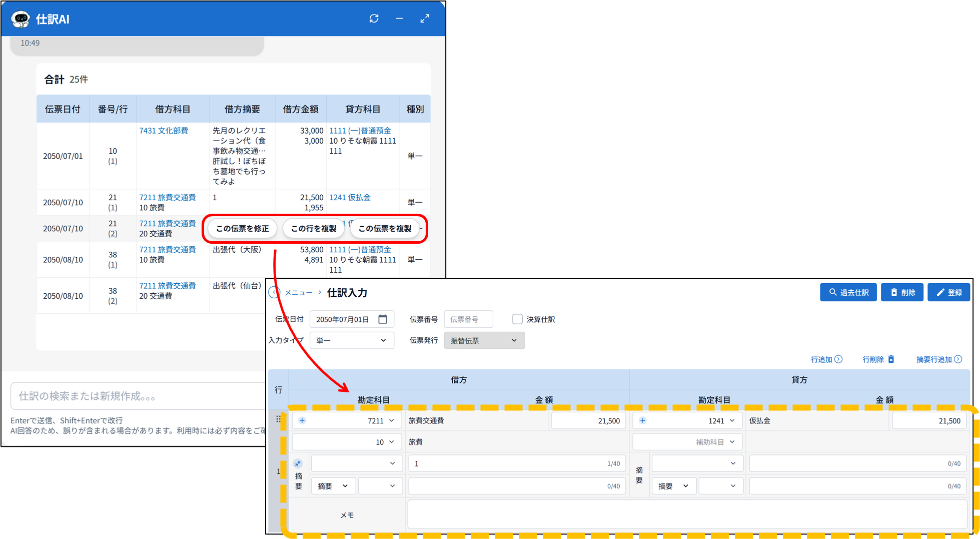Viewport: 980px width, 539px height.
Task: Click the 伝票日付 date field
Action: click(x=352, y=319)
